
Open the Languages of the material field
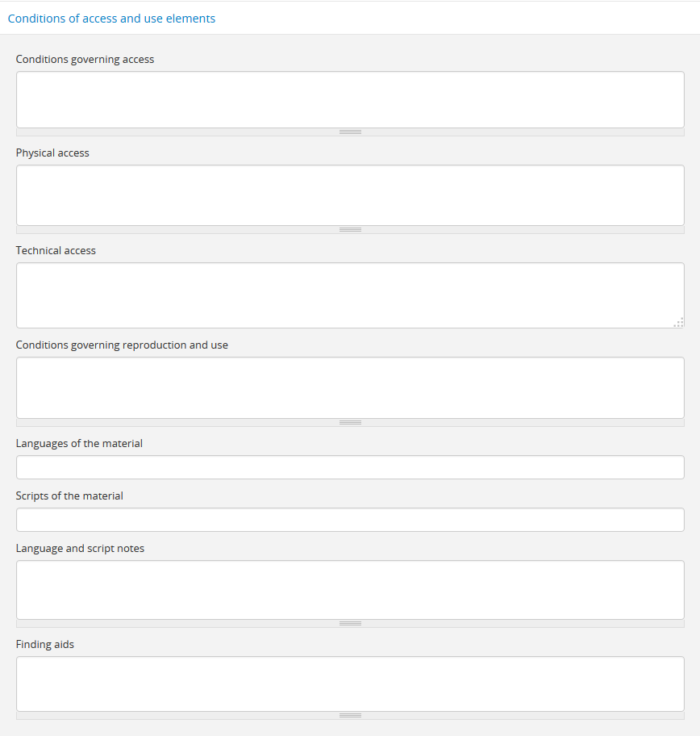(x=350, y=467)
